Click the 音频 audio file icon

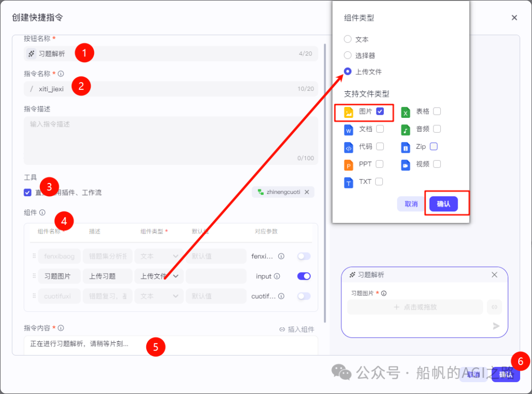(x=405, y=129)
